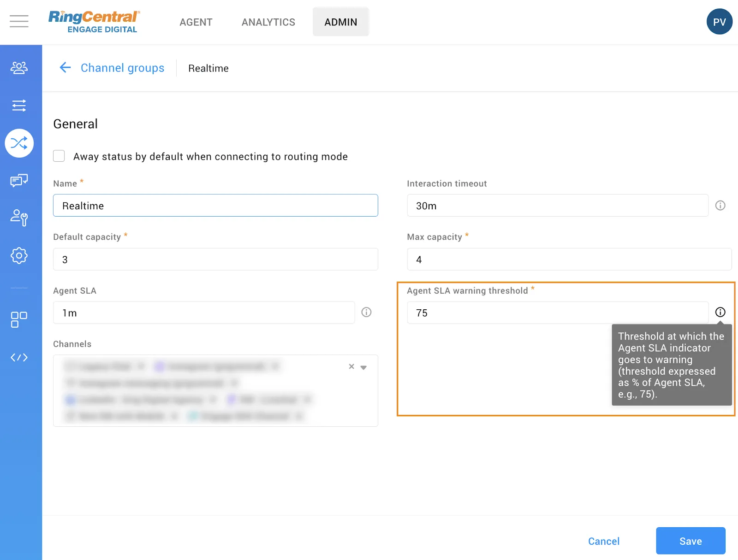
Task: Expand the Channels dropdown arrow
Action: [363, 367]
